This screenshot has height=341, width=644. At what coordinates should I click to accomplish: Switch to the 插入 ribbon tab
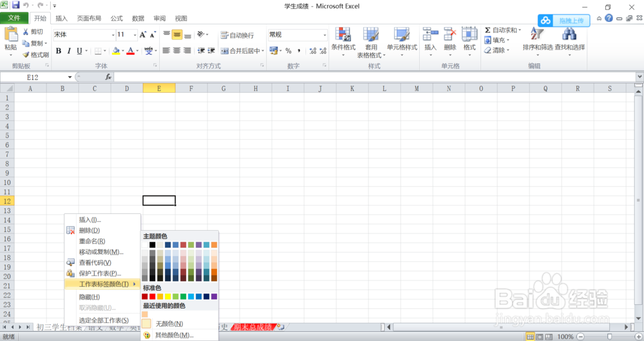coord(61,18)
